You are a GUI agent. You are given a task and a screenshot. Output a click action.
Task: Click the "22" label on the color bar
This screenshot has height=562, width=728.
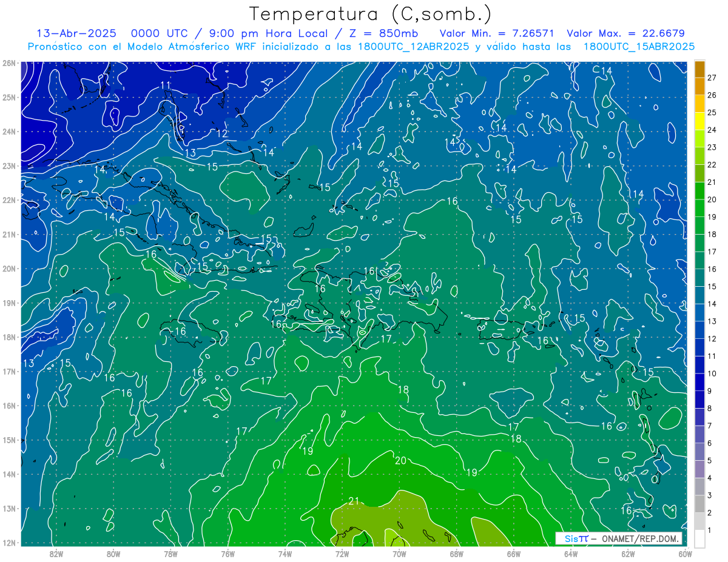pyautogui.click(x=712, y=165)
